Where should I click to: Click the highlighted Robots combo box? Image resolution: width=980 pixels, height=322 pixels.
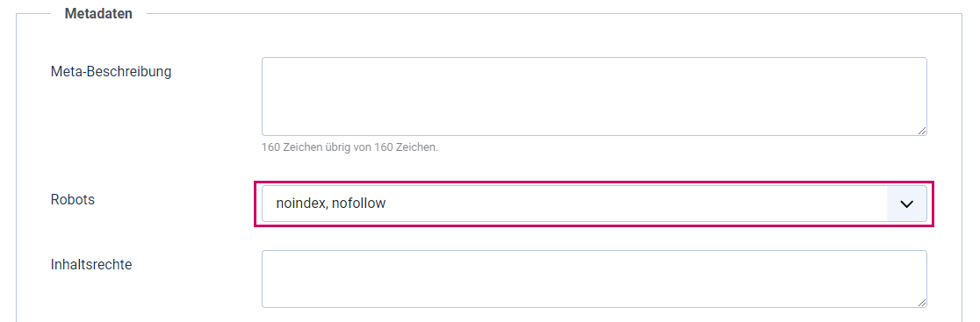tap(594, 204)
